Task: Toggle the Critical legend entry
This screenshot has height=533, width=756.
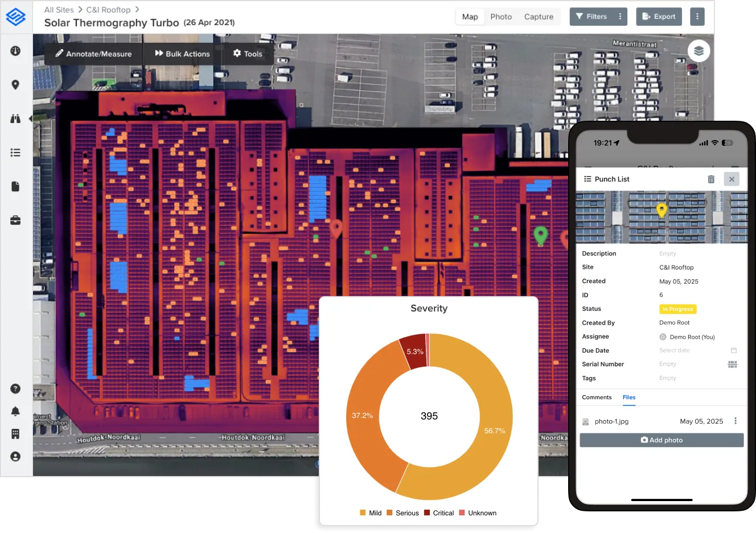Action: point(439,513)
